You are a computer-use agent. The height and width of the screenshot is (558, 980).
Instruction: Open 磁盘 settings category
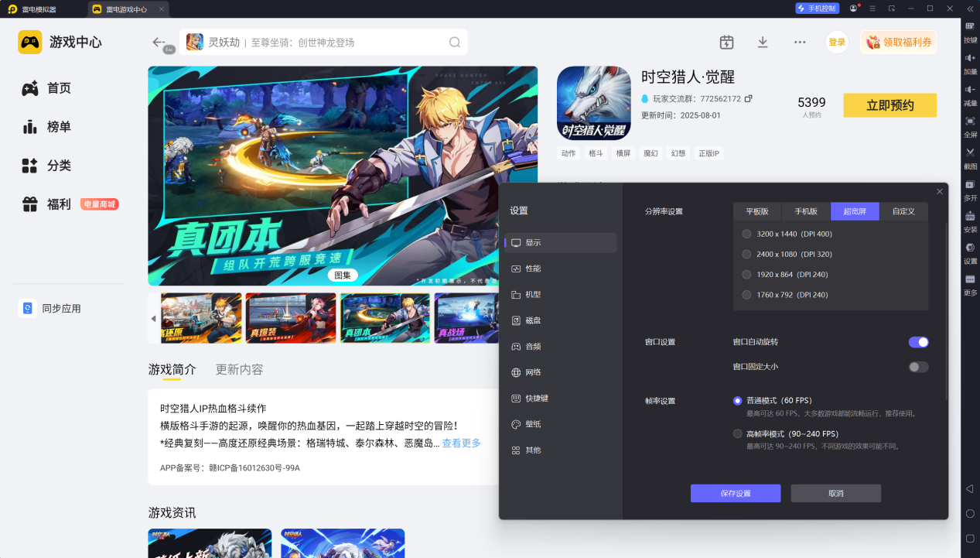pyautogui.click(x=561, y=320)
